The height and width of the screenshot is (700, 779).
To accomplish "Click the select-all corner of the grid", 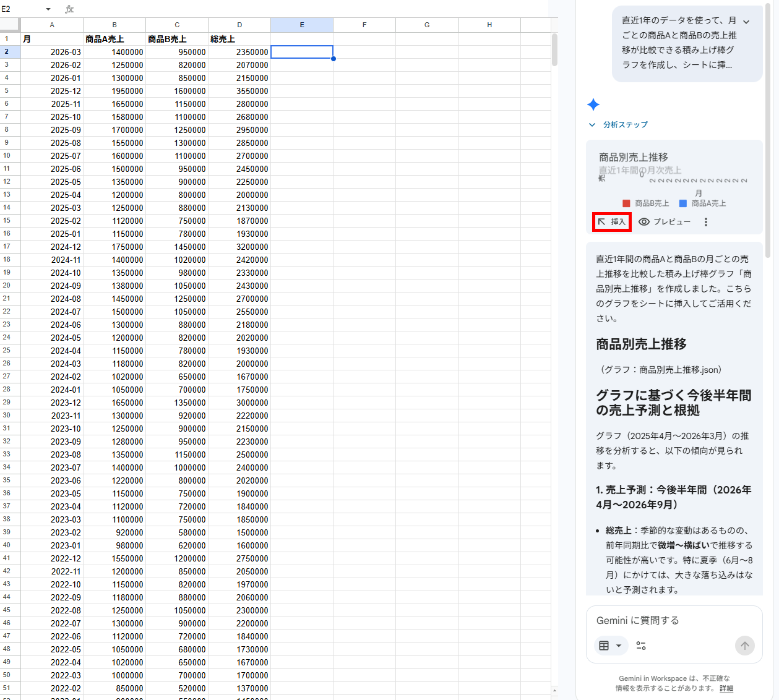I will pos(10,25).
